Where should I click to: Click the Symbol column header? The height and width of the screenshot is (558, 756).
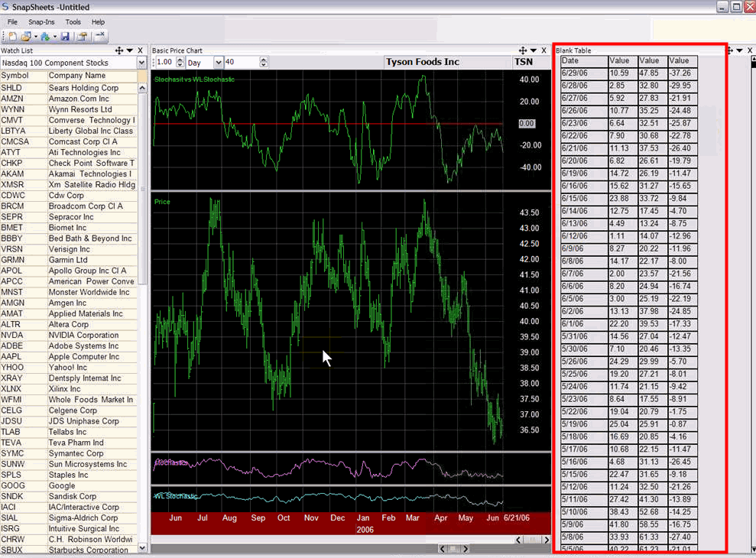pos(24,76)
